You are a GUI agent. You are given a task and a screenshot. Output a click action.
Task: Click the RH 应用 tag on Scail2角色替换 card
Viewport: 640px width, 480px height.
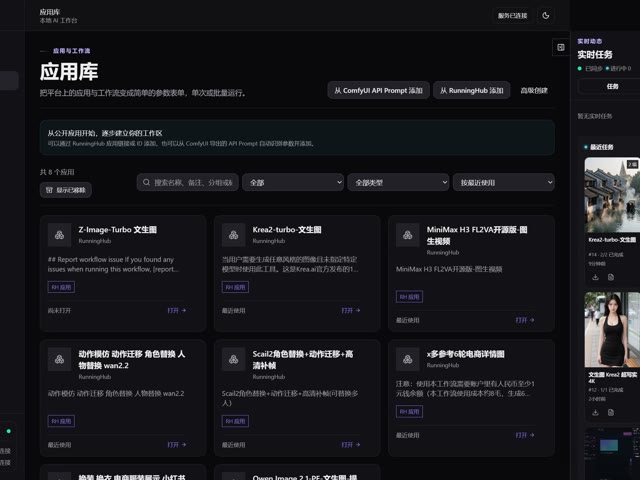tap(235, 421)
